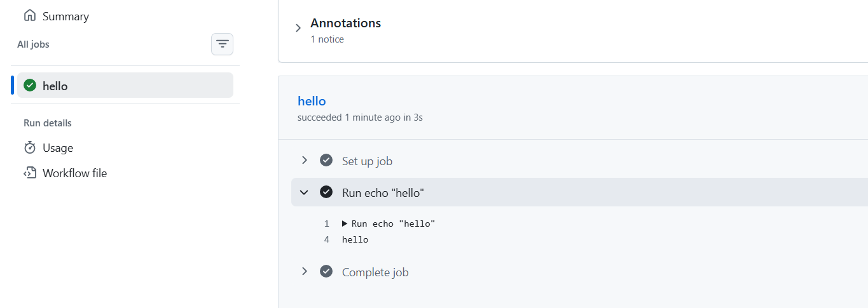Click the Set up job checkmark icon
868x308 pixels.
tap(326, 160)
